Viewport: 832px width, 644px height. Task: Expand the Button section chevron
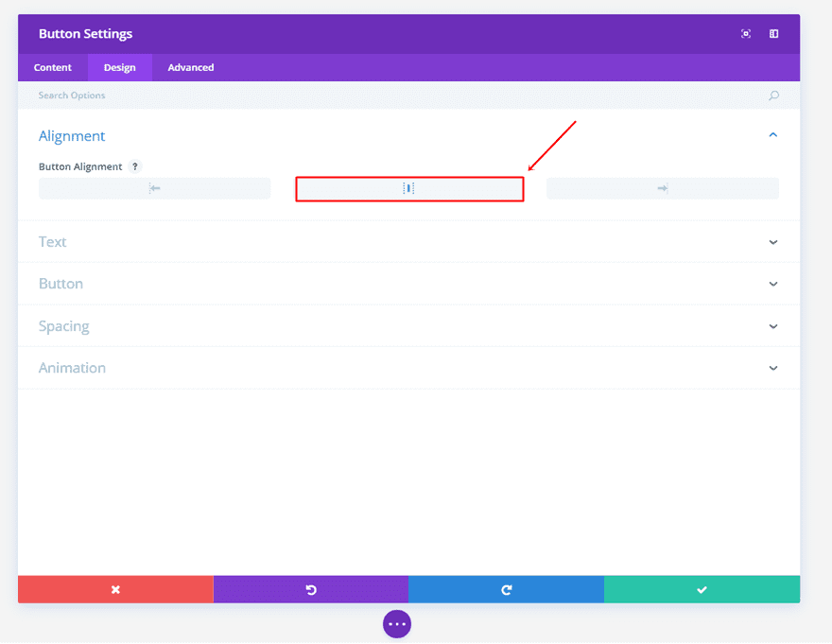pos(773,284)
